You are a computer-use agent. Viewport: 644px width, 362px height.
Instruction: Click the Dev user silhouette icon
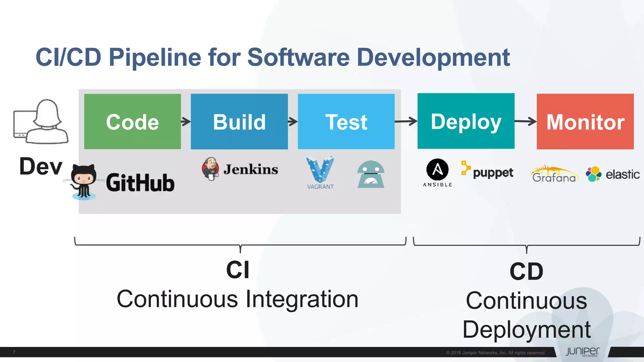click(41, 122)
